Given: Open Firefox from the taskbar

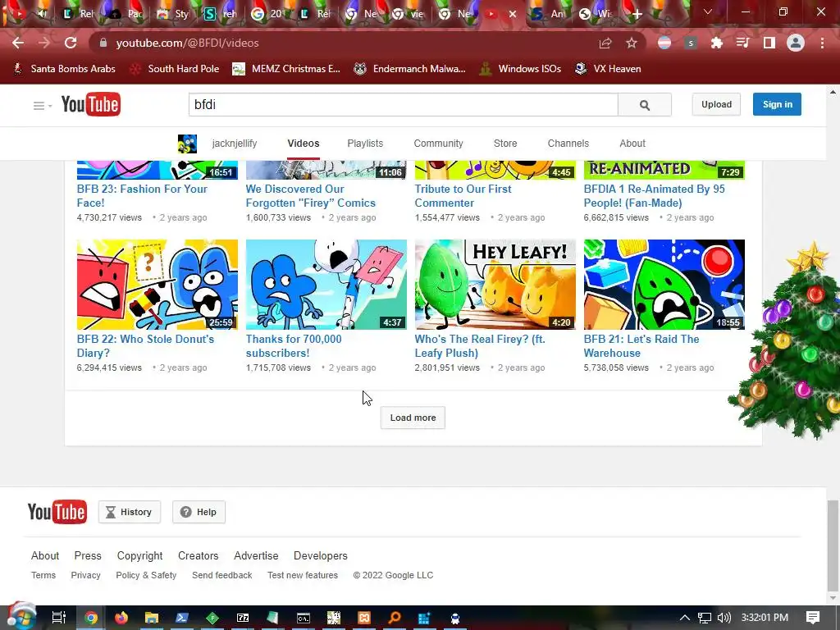Looking at the screenshot, I should [121, 618].
